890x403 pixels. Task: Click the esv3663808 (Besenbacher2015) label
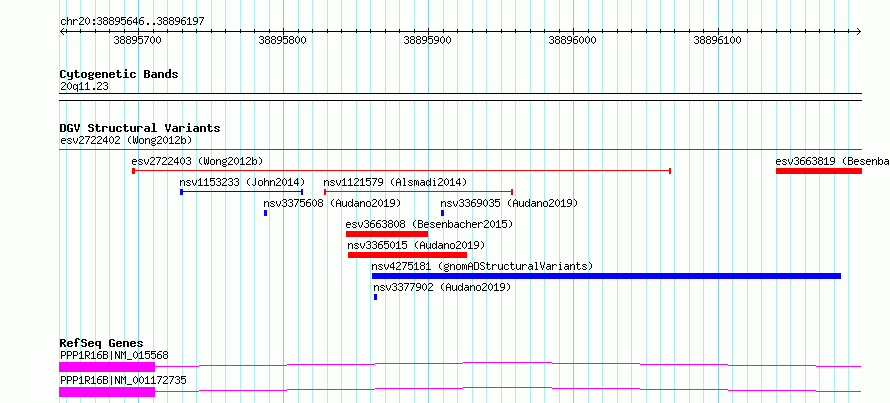tap(429, 224)
